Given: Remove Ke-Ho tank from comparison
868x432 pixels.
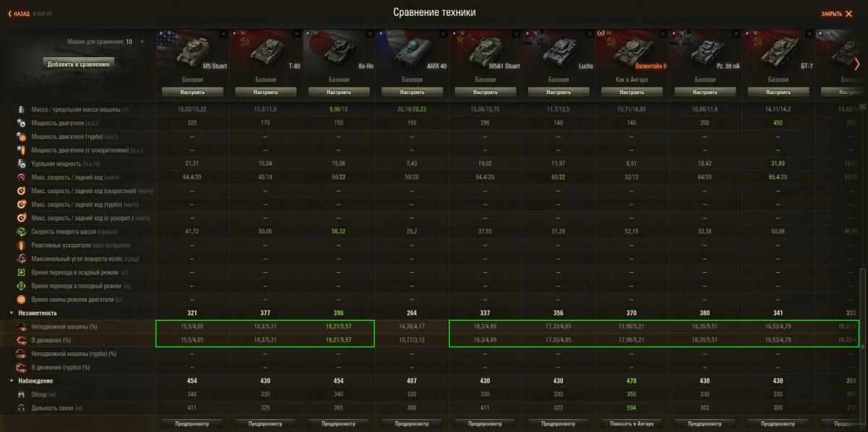Looking at the screenshot, I should tap(370, 33).
